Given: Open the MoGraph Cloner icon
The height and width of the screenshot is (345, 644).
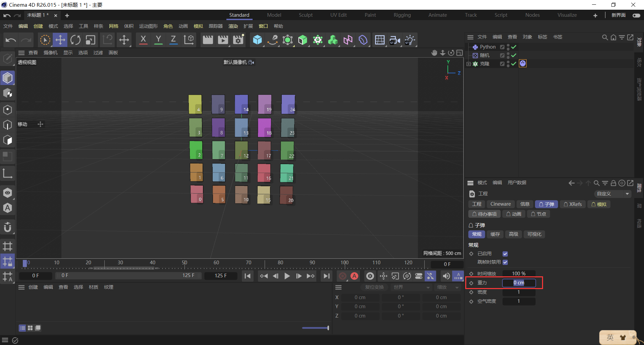Looking at the screenshot, I should coord(318,40).
